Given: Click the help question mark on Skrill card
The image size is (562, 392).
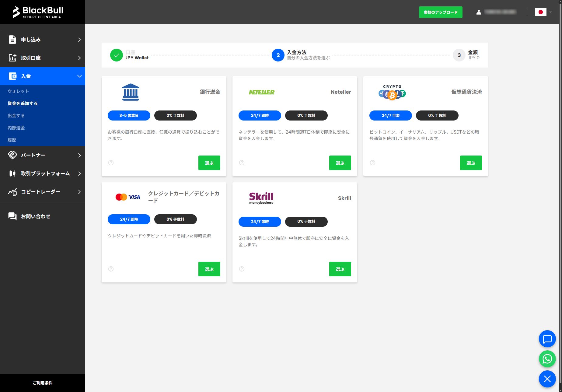Looking at the screenshot, I should tap(242, 269).
